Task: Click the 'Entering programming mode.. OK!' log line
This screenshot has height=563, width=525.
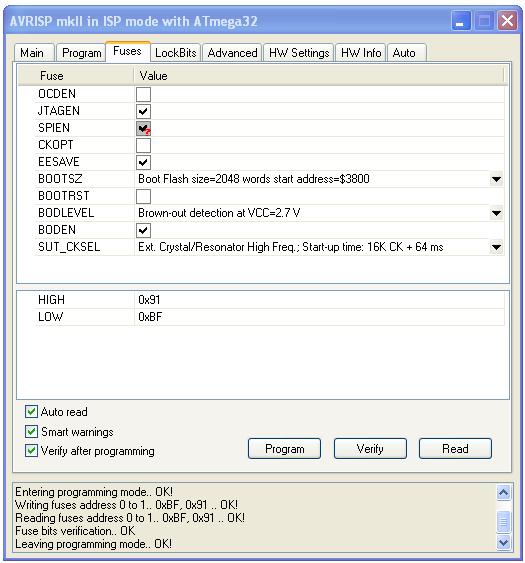Action: [x=94, y=492]
